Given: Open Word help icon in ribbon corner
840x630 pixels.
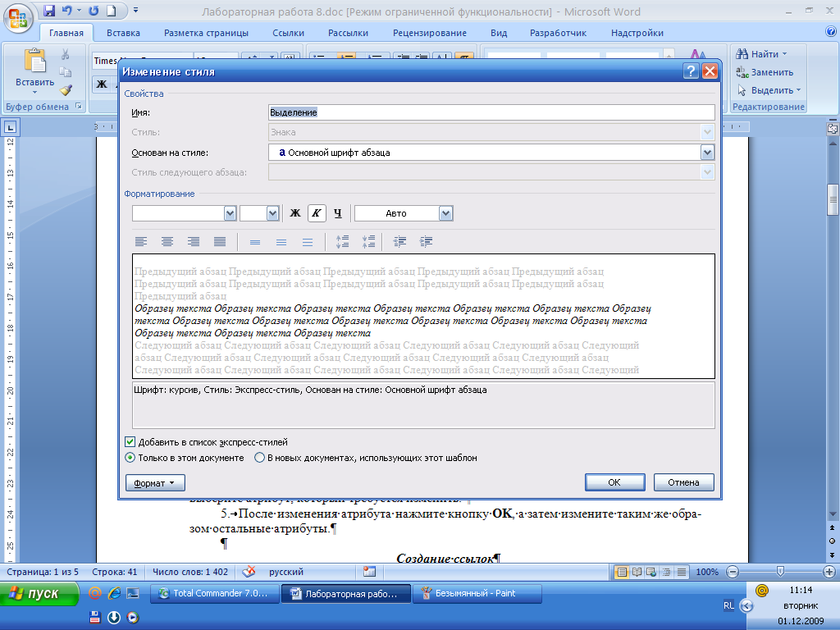Looking at the screenshot, I should (831, 32).
